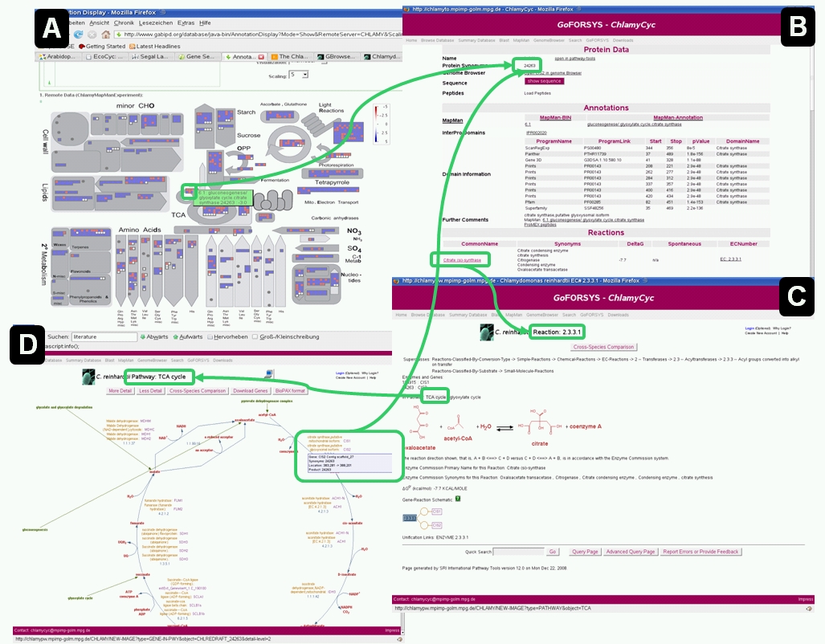Screen dimensions: 825x644
Task: Click the Quick Search input field
Action: tap(519, 552)
